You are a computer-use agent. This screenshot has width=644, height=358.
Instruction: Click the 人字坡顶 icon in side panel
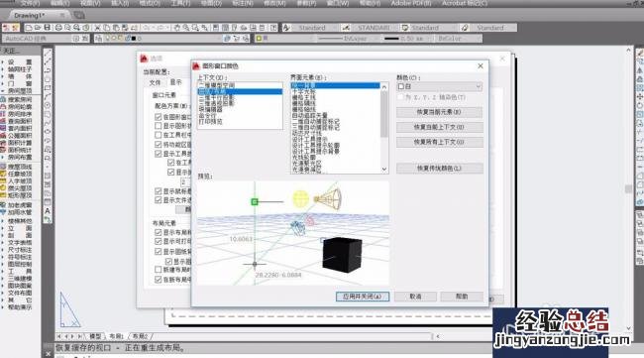[x=3, y=180]
